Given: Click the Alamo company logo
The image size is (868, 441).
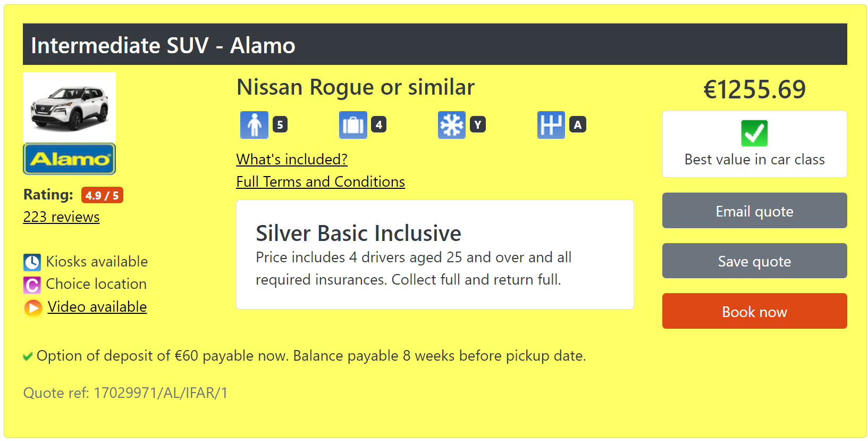Looking at the screenshot, I should [x=70, y=159].
